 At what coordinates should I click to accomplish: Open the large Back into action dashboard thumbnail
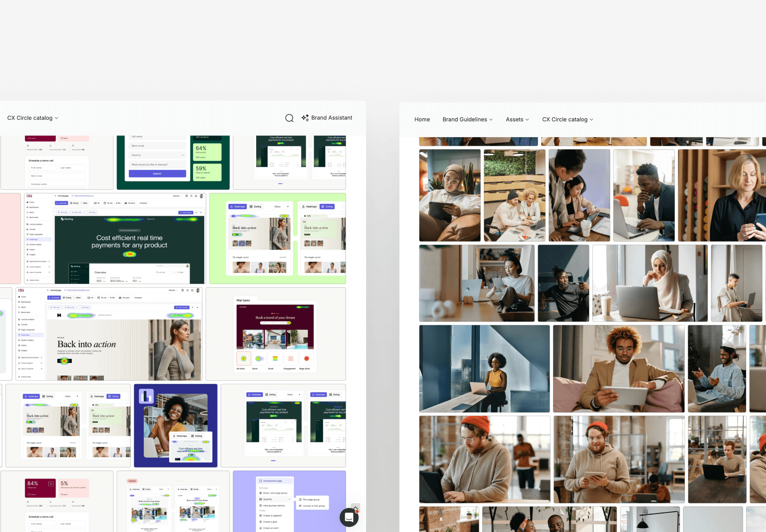click(x=109, y=334)
